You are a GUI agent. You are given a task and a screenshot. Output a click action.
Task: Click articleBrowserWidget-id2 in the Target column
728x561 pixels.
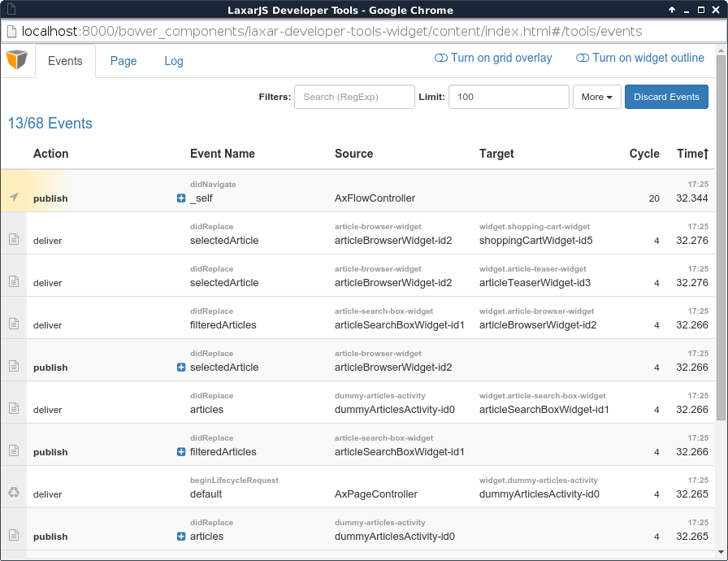click(x=538, y=325)
